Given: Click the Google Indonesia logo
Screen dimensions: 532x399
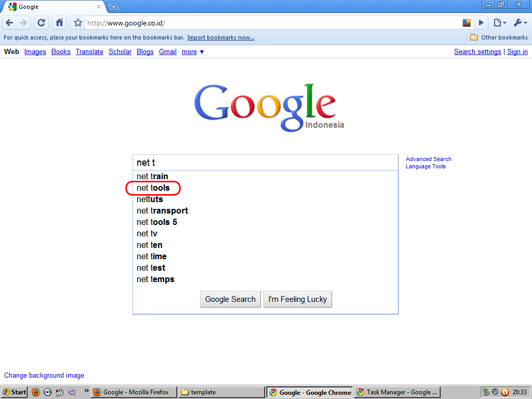Looking at the screenshot, I should (x=269, y=108).
